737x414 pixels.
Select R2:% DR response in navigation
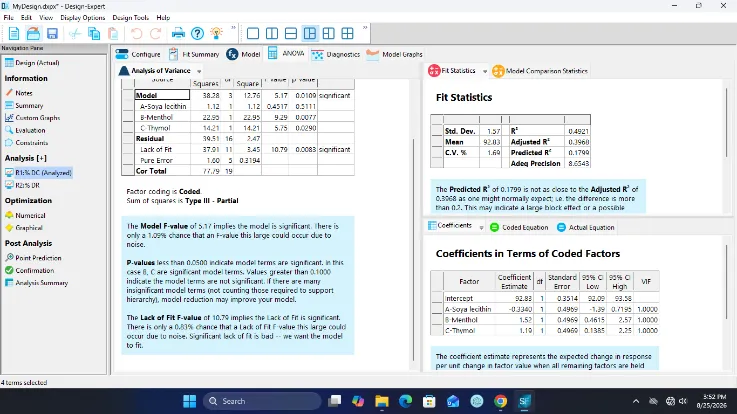point(23,185)
